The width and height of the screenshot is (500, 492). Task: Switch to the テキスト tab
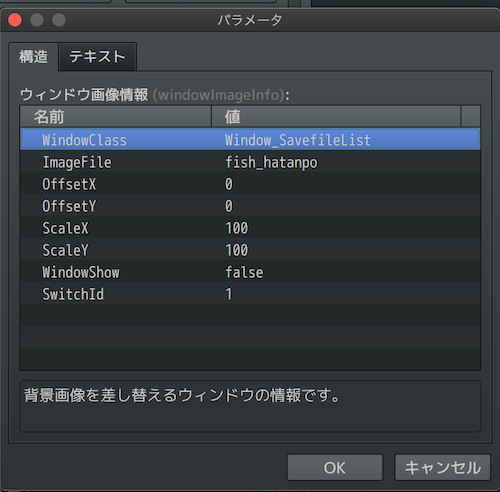coord(97,56)
